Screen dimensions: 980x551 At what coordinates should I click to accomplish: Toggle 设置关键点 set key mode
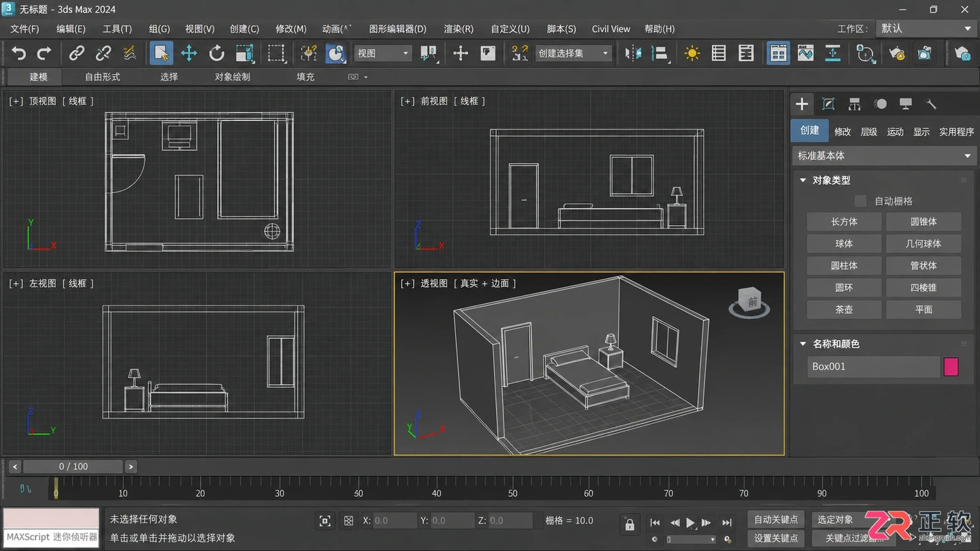pos(776,538)
